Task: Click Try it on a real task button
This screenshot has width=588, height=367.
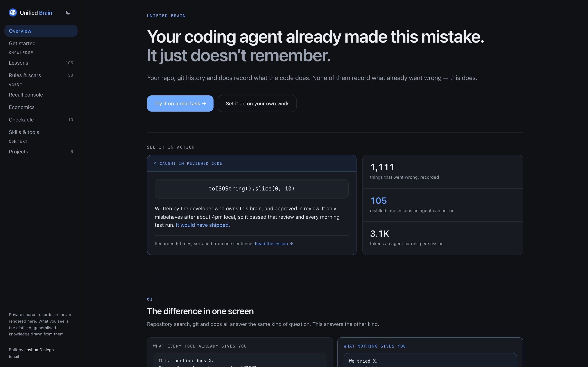Action: tap(180, 103)
